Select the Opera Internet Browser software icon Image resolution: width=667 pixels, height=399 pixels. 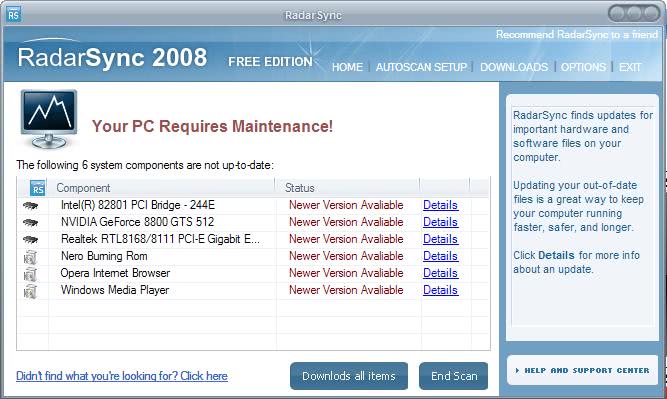(x=30, y=274)
